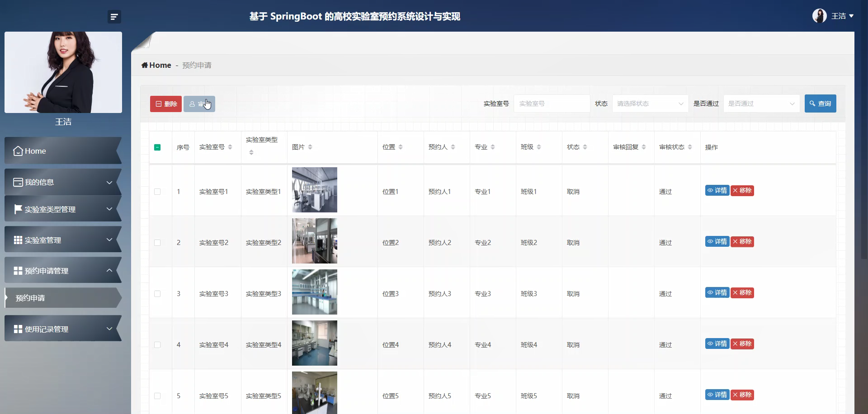Click the 使用记录管理 sidebar icon
This screenshot has width=868, height=414.
[x=17, y=329]
